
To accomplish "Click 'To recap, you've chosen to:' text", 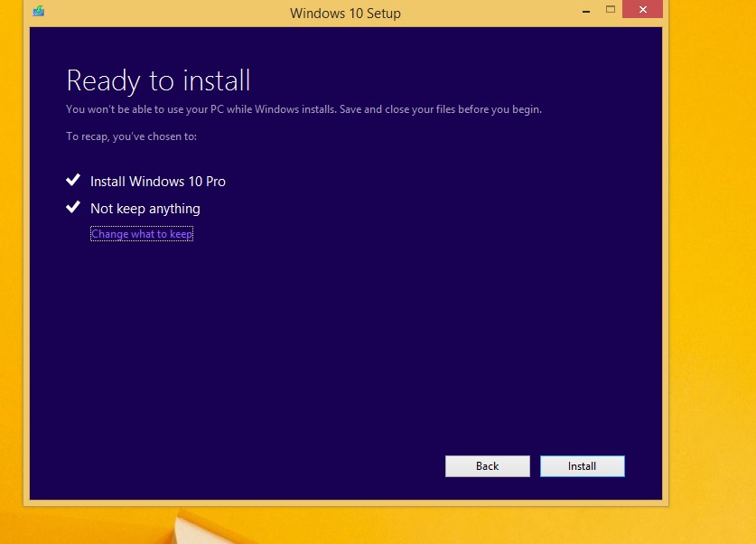I will coord(131,136).
